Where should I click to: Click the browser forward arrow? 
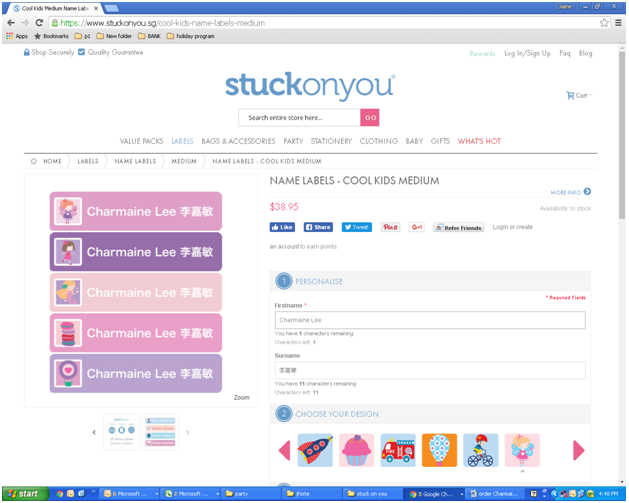click(25, 23)
